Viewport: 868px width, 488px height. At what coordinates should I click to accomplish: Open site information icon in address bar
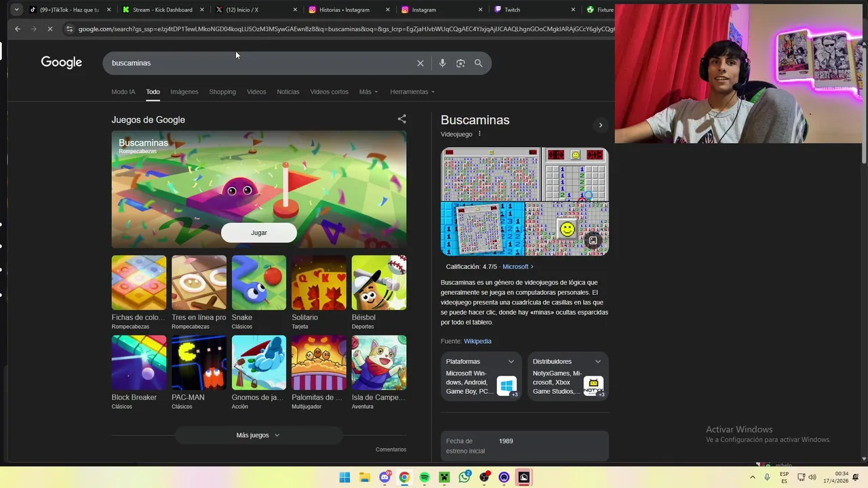click(x=69, y=29)
